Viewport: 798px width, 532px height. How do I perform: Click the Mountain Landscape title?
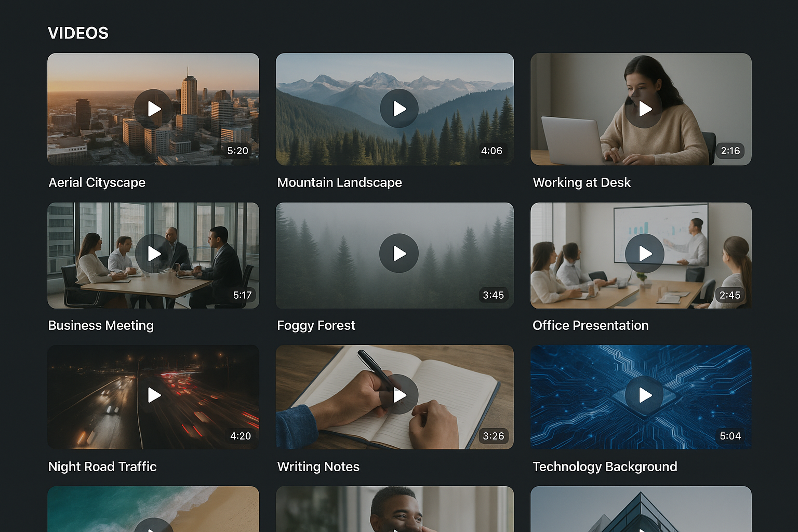tap(339, 182)
